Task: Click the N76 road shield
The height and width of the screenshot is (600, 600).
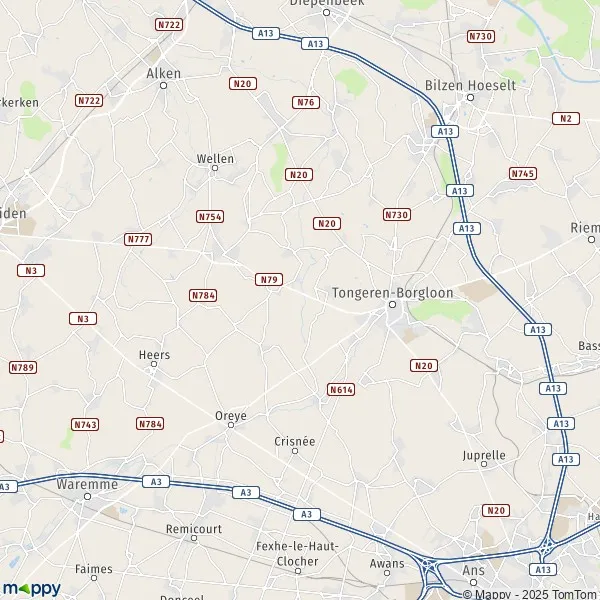Action: pos(306,103)
